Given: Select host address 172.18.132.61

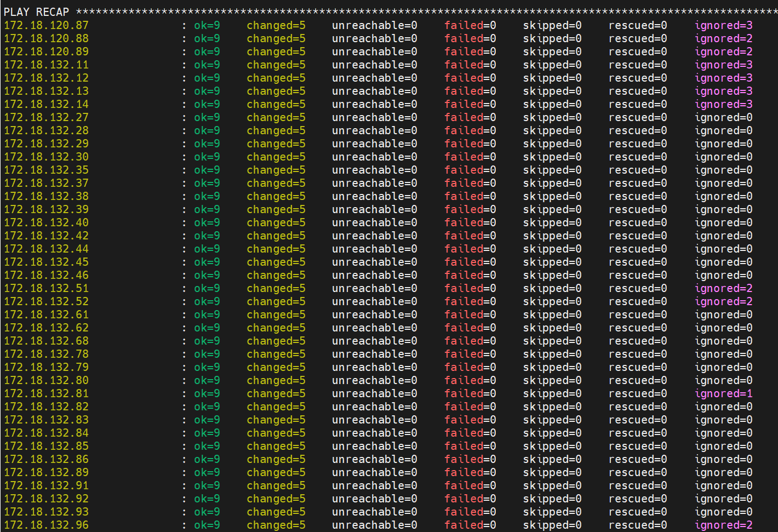Looking at the screenshot, I should (46, 314).
